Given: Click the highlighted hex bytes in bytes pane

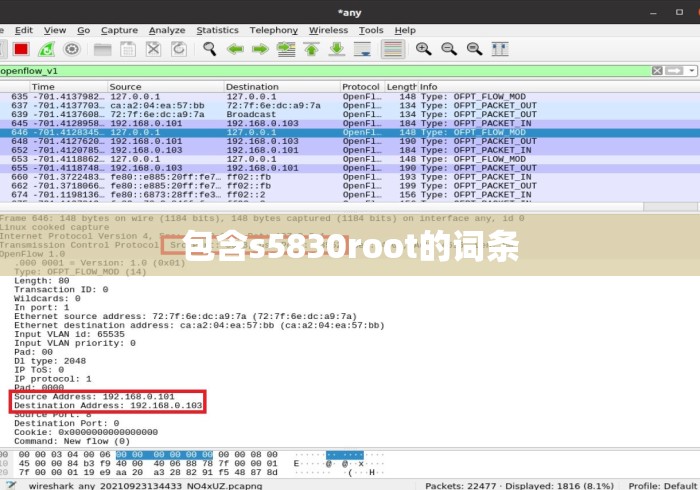Looking at the screenshot, I should [x=164, y=455].
